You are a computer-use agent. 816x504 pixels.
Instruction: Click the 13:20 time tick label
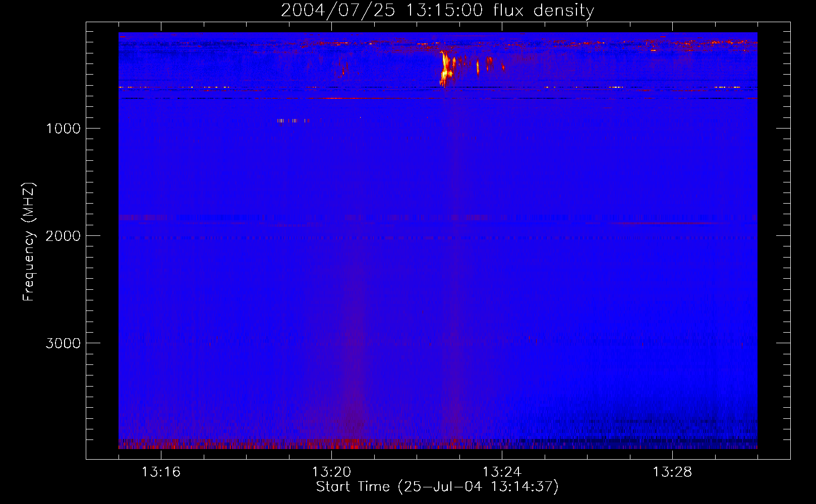point(331,472)
